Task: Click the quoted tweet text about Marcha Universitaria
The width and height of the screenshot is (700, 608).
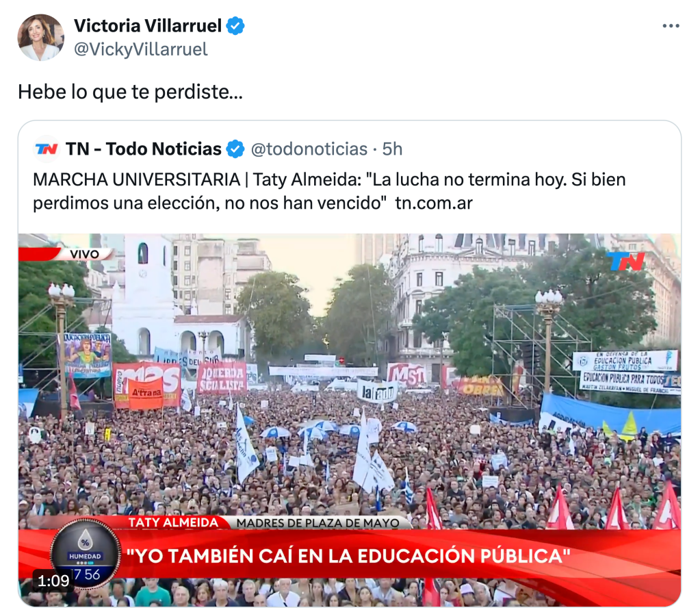Action: click(329, 191)
